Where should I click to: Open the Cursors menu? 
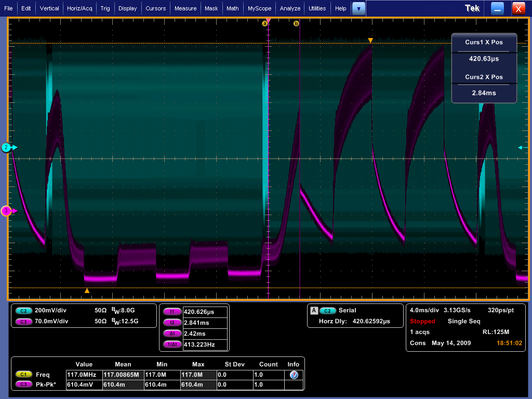155,8
